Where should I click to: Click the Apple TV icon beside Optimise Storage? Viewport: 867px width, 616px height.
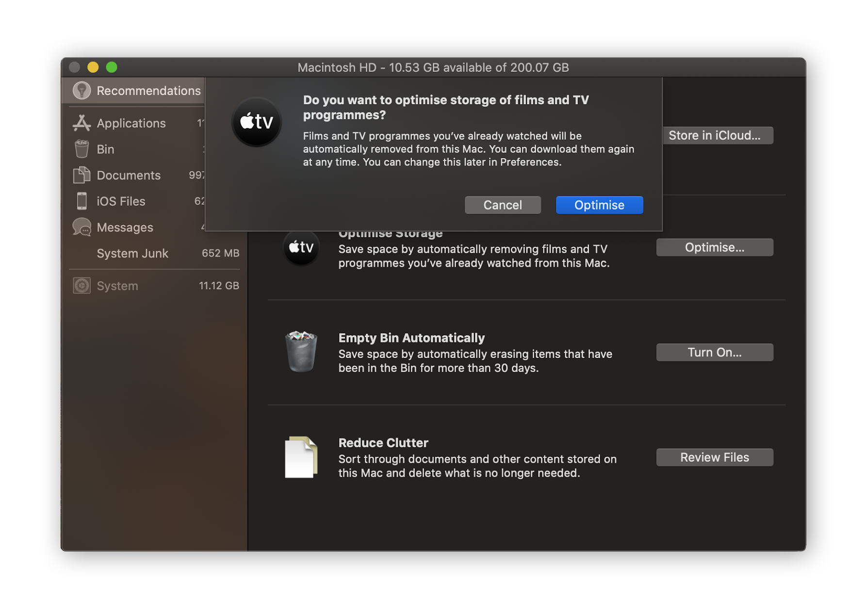pos(302,247)
